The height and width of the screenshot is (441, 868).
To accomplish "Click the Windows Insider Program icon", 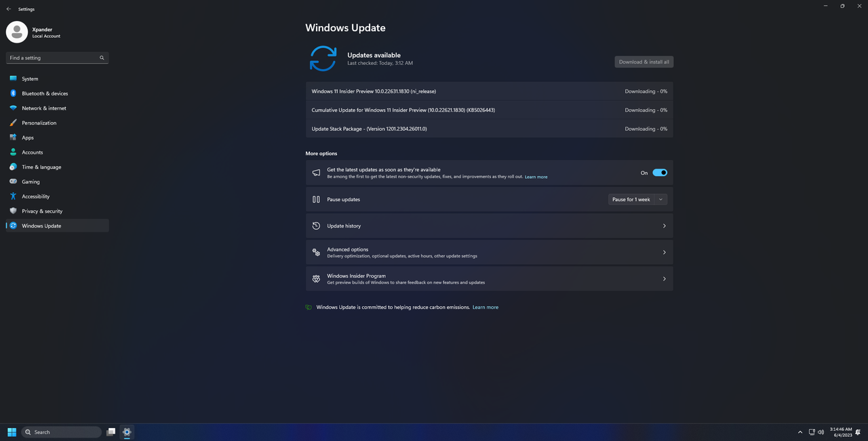I will pos(316,278).
